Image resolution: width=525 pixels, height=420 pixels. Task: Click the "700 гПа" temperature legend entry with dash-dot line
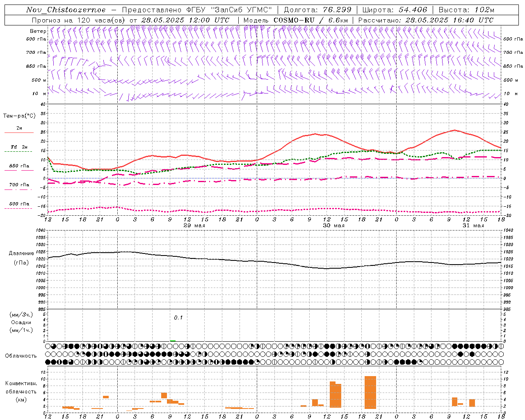pos(19,185)
